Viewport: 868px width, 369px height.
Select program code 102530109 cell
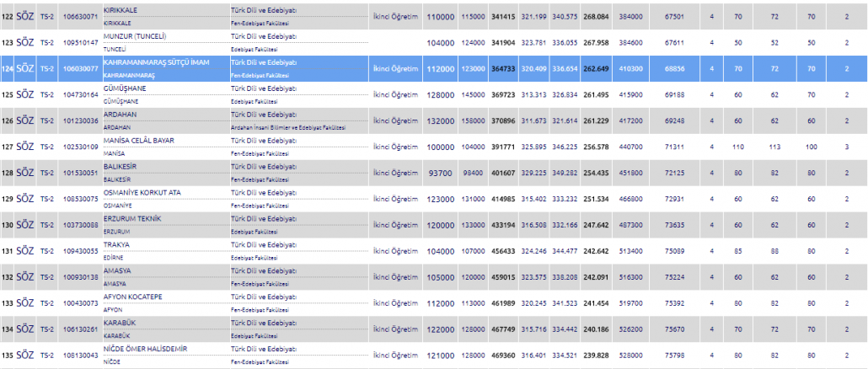point(81,147)
